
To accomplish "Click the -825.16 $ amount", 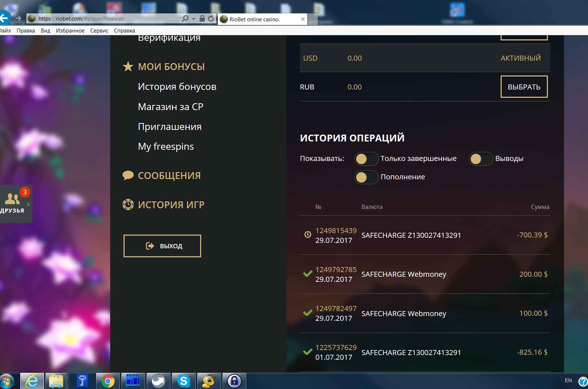I will (x=532, y=352).
